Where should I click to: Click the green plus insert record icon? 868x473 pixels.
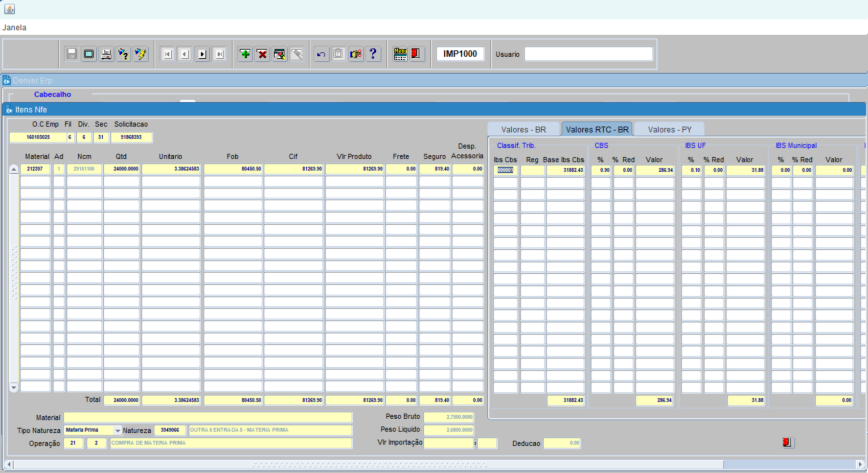pyautogui.click(x=245, y=54)
